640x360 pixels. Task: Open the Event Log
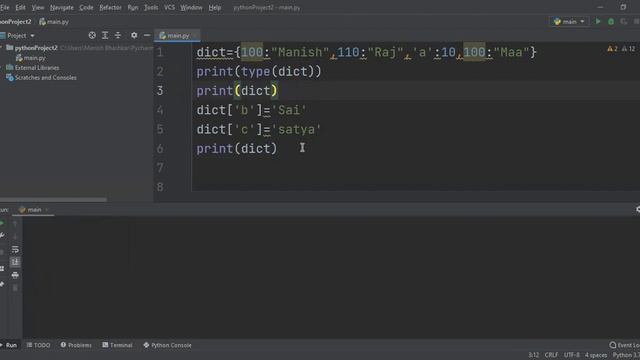point(624,345)
